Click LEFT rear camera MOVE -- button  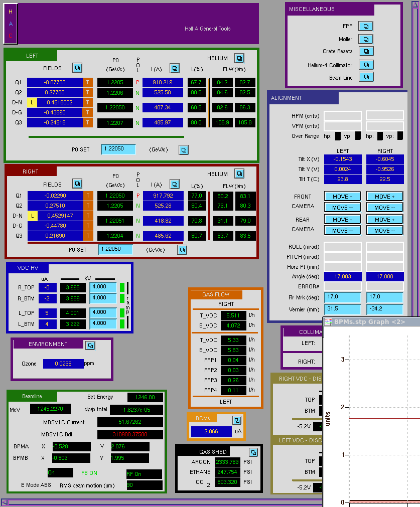coord(343,230)
